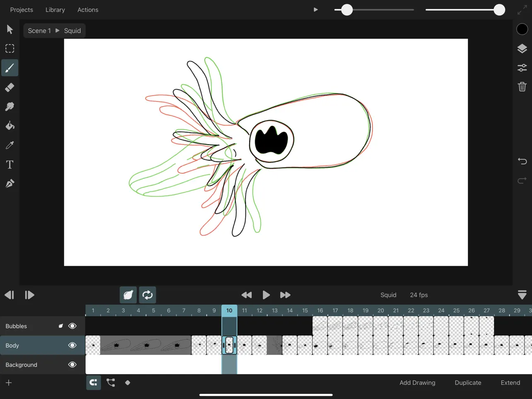Select the rectangular selection tool

10,48
